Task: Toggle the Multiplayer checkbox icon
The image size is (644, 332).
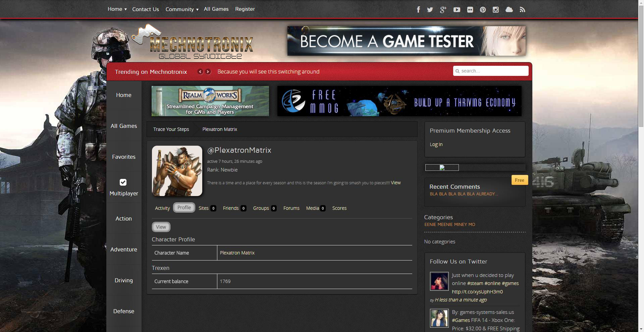Action: (123, 182)
